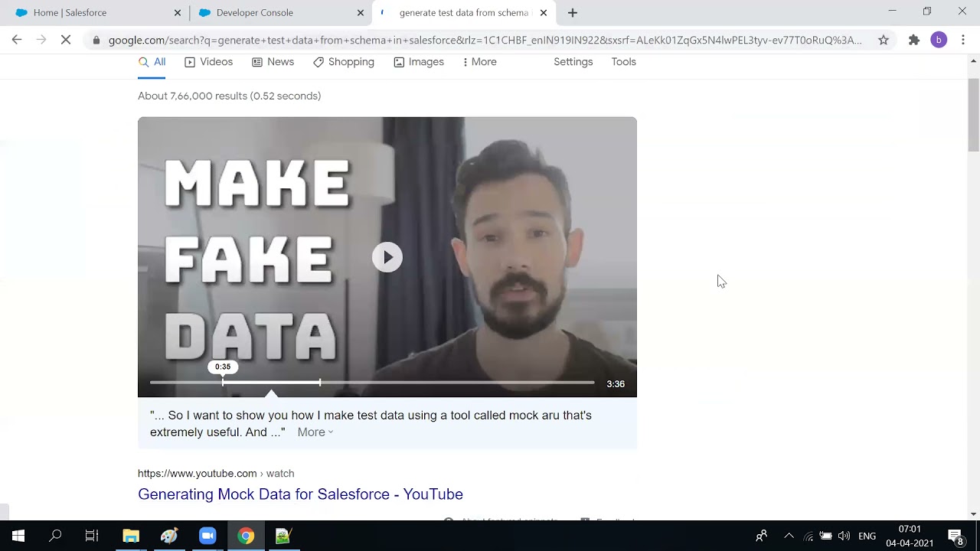The width and height of the screenshot is (980, 551).
Task: Open the notification center
Action: point(955,536)
